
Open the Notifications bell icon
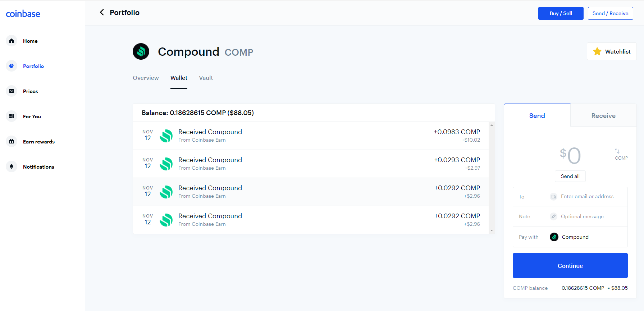pyautogui.click(x=12, y=166)
